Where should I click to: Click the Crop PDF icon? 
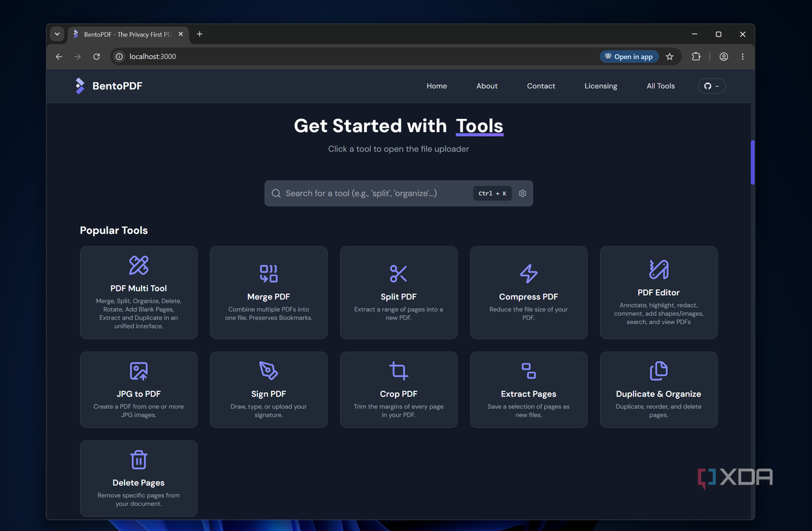click(399, 371)
